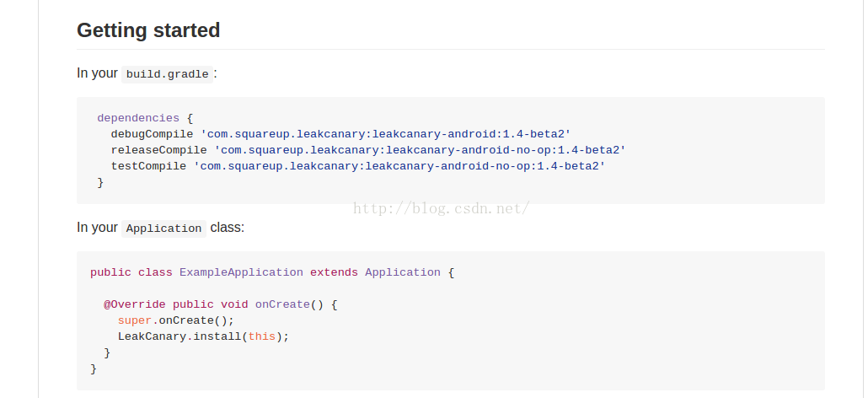Click the testCompile leakcanary-android-no-op dependency string
This screenshot has width=868, height=398.
click(x=399, y=166)
